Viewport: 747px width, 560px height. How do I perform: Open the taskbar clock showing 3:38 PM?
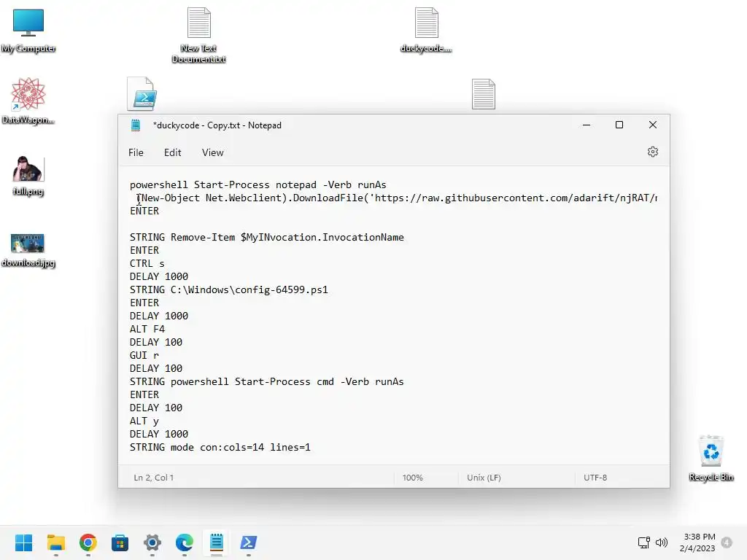[x=697, y=542]
